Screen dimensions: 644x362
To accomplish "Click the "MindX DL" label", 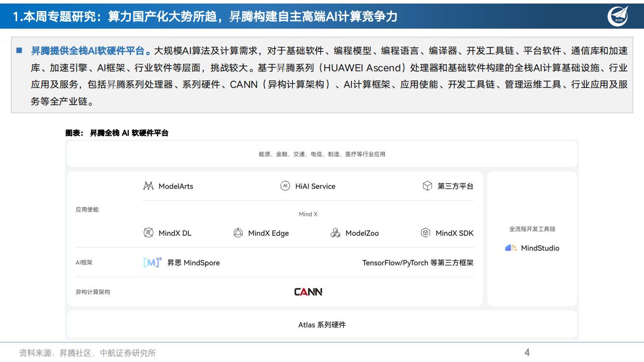I will click(x=175, y=233).
